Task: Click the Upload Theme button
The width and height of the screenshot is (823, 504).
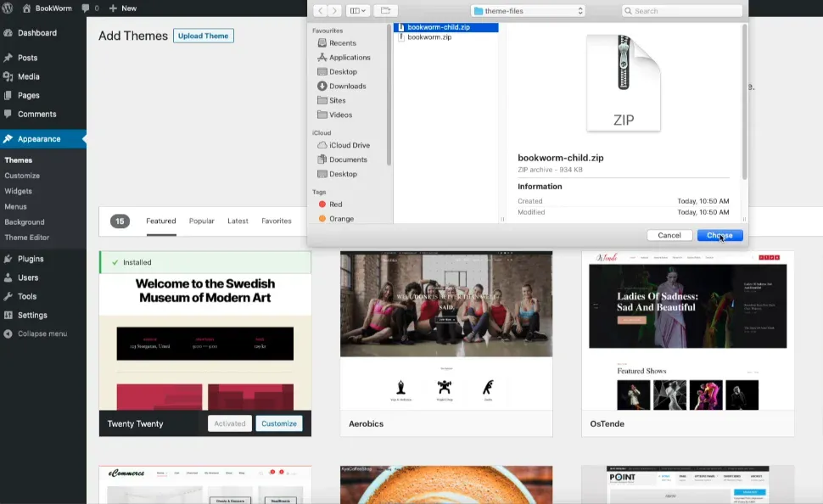Action: pyautogui.click(x=203, y=36)
